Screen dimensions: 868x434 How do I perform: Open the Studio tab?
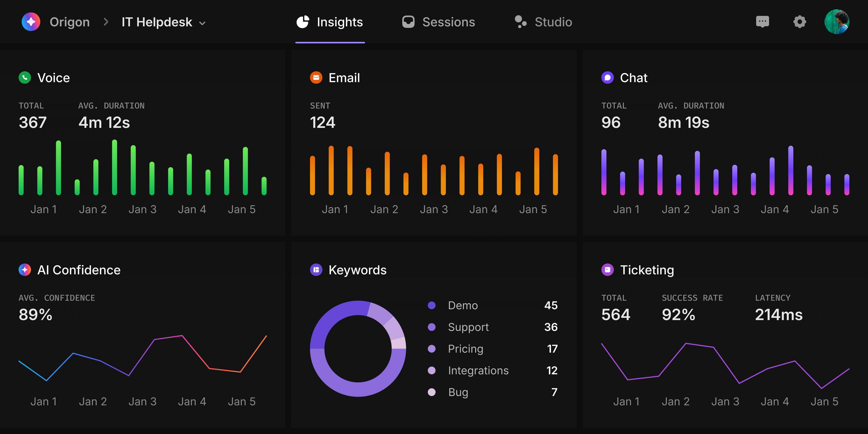click(x=542, y=21)
